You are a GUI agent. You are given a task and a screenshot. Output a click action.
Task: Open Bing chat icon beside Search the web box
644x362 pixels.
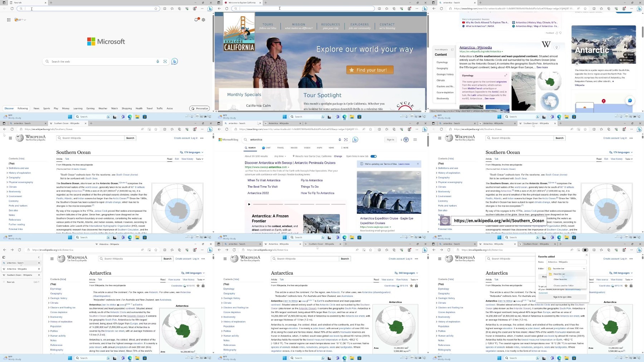[175, 61]
